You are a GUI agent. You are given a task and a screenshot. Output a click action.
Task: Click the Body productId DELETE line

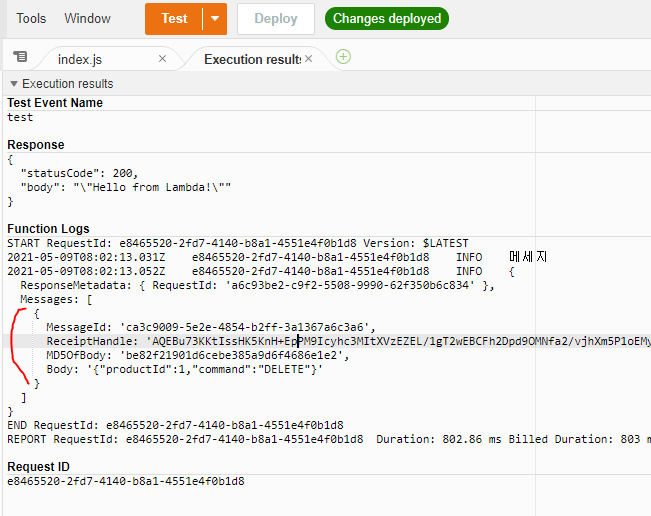184,369
